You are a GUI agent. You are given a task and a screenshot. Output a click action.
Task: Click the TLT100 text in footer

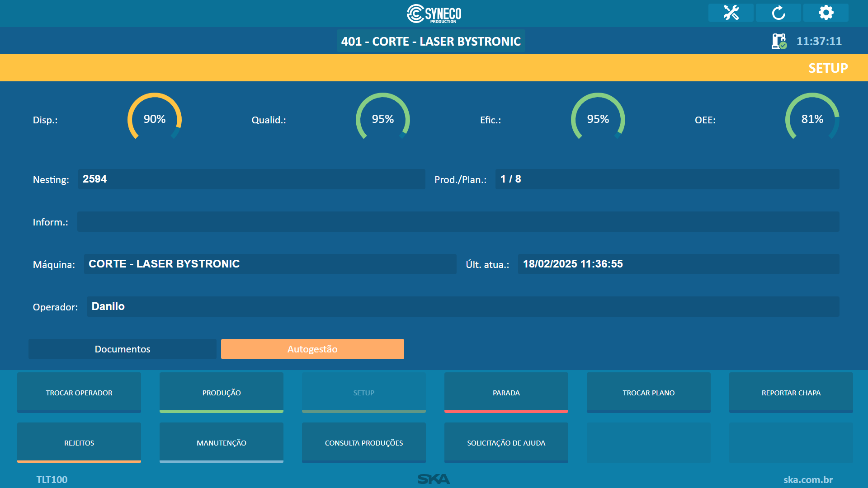[52, 479]
